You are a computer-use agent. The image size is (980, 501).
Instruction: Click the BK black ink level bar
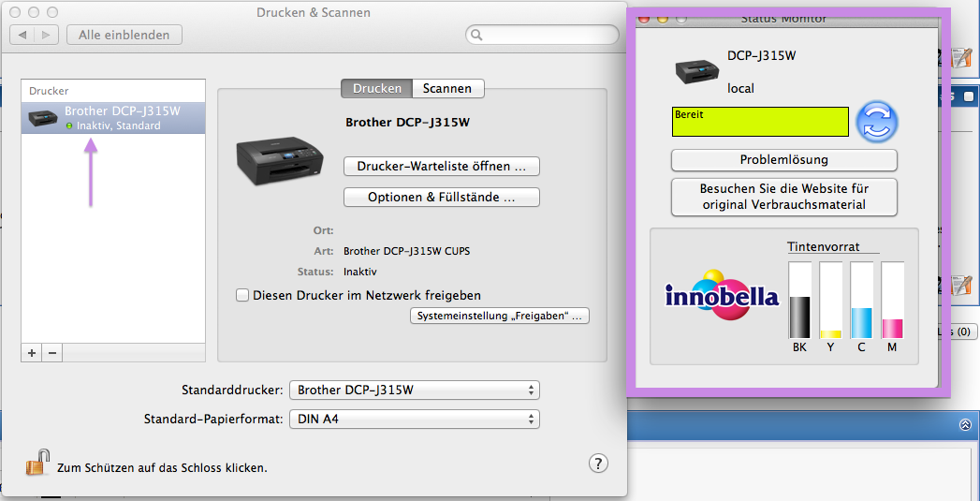[x=799, y=301]
